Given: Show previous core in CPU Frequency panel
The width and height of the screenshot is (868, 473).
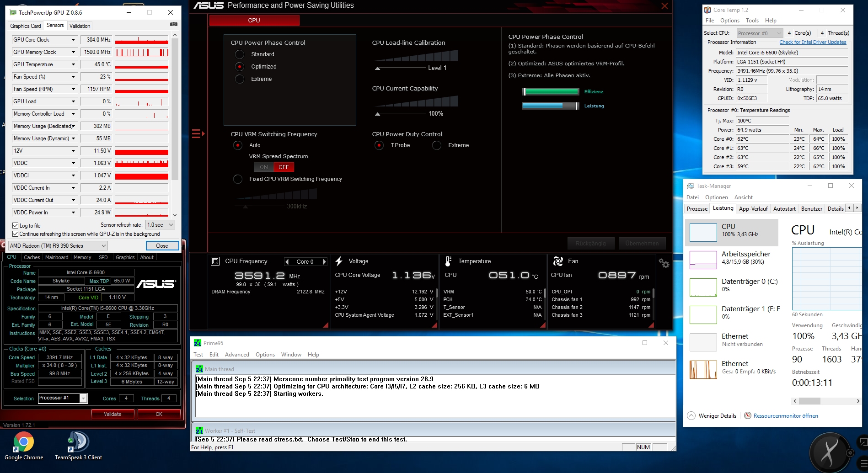Looking at the screenshot, I should click(x=287, y=262).
